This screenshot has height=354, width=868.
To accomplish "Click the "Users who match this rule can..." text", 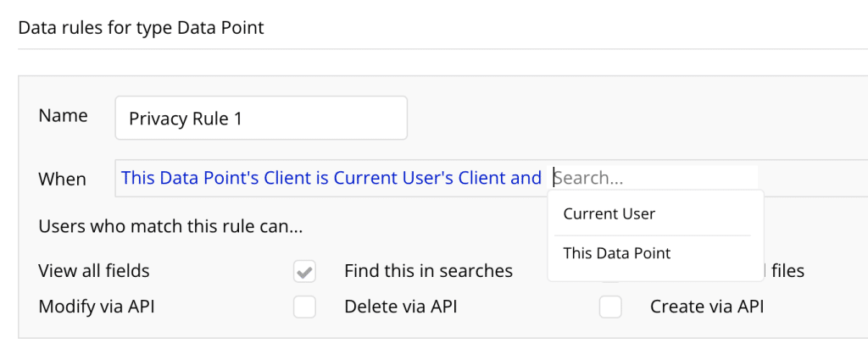I will click(x=170, y=227).
